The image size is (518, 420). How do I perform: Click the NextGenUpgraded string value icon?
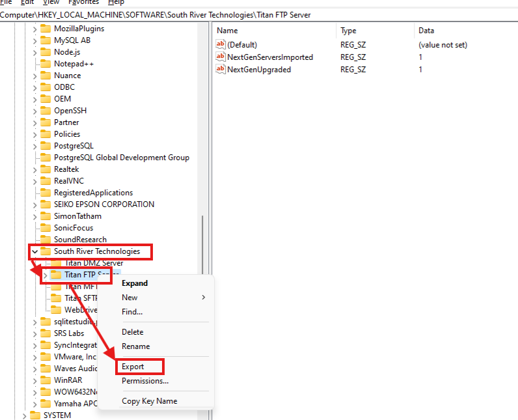[x=220, y=69]
